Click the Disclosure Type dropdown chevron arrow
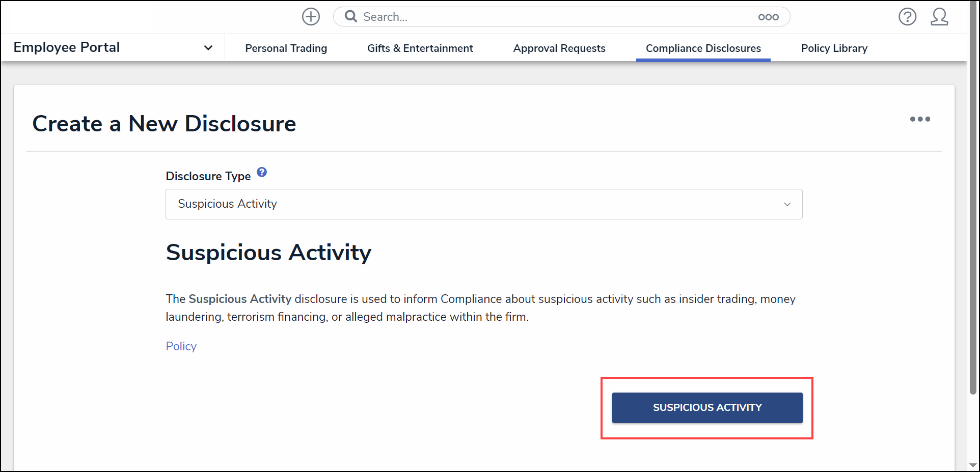Image resolution: width=980 pixels, height=472 pixels. (787, 204)
